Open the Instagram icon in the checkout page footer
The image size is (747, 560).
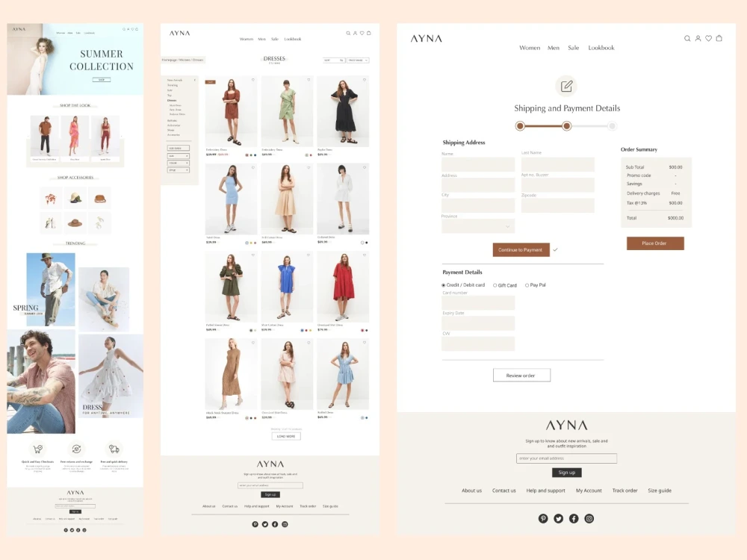pyautogui.click(x=589, y=519)
